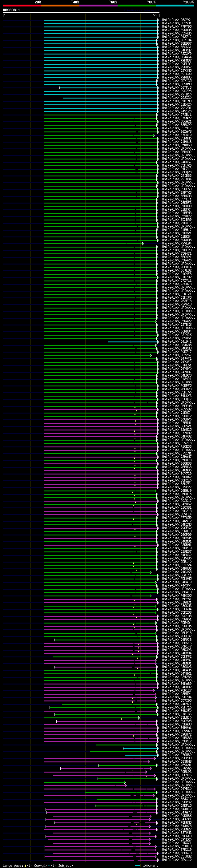Open the UniRef100_P42742 hit

(x=177, y=37)
